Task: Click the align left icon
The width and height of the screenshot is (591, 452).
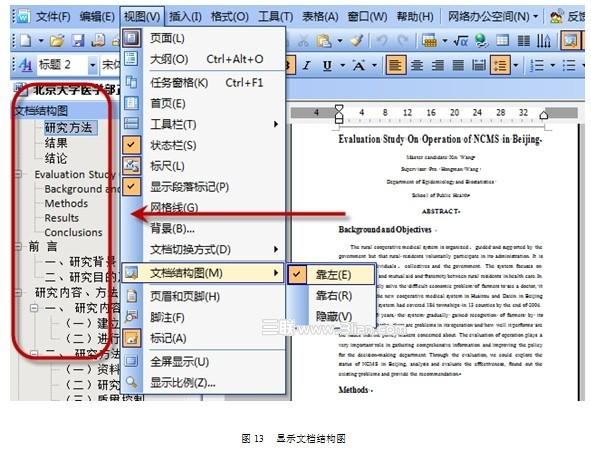Action: [x=395, y=65]
